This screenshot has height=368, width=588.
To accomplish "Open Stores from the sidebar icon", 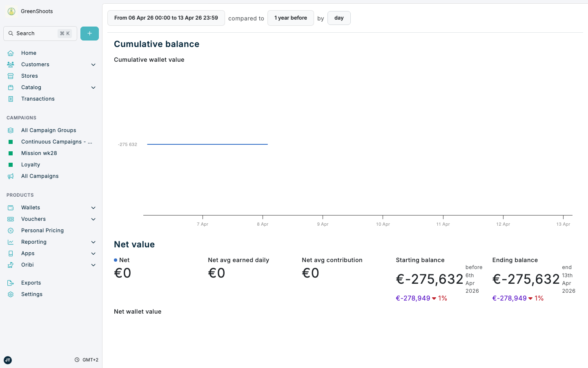I will click(10, 76).
